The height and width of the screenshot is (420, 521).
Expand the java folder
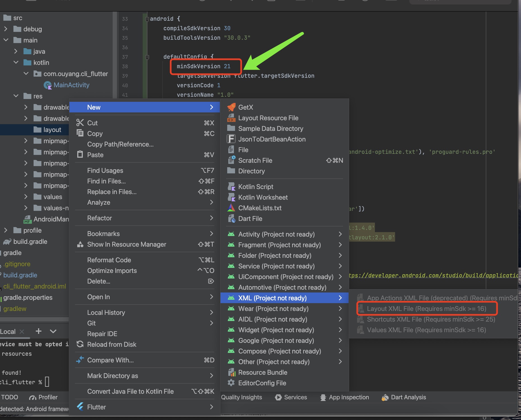16,51
